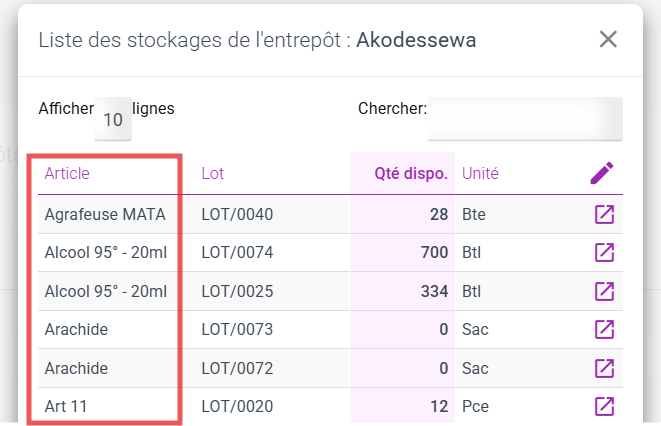Screen dimensions: 661x426
Task: Close the Akodessewa storage list dialog
Action: pyautogui.click(x=608, y=40)
